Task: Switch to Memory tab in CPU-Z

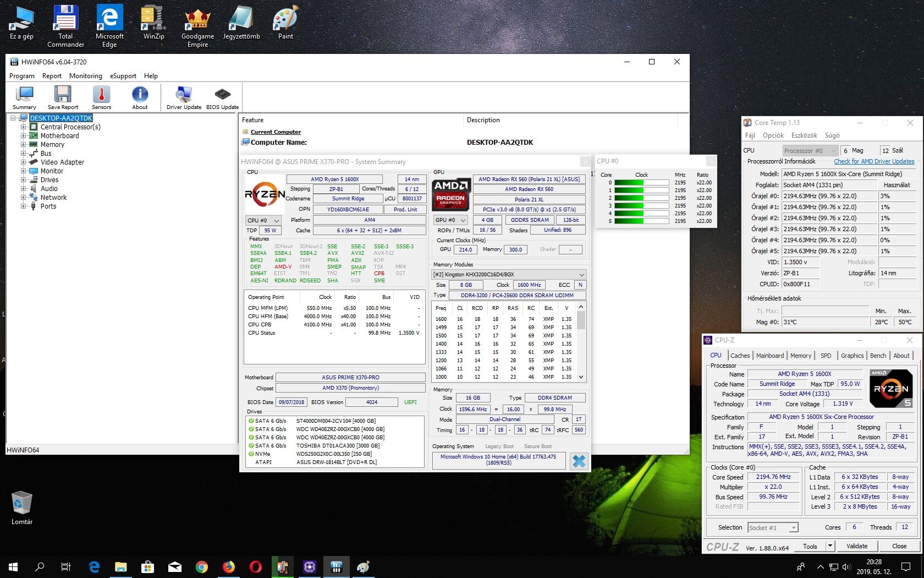Action: click(800, 356)
